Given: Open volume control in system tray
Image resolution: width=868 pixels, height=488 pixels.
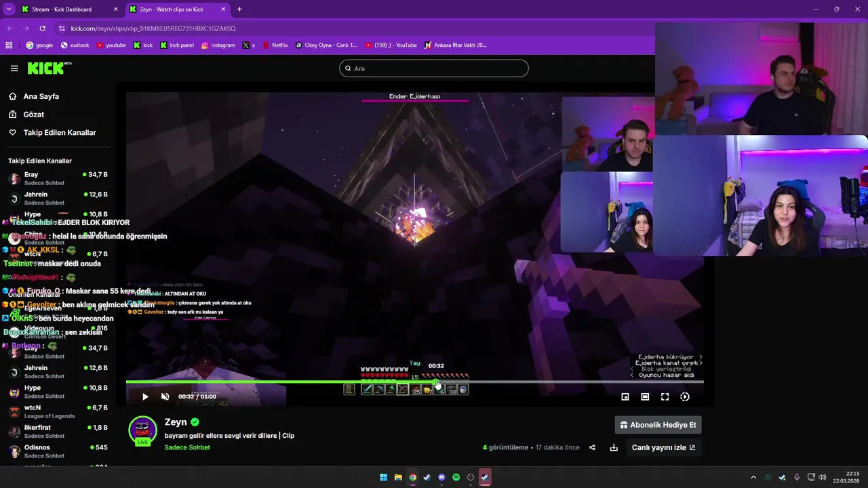Looking at the screenshot, I should 822,477.
